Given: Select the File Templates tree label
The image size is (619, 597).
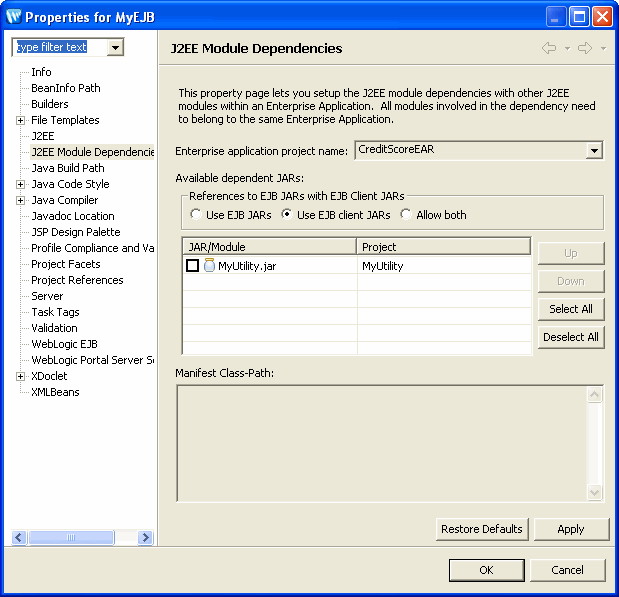Looking at the screenshot, I should click(65, 120).
